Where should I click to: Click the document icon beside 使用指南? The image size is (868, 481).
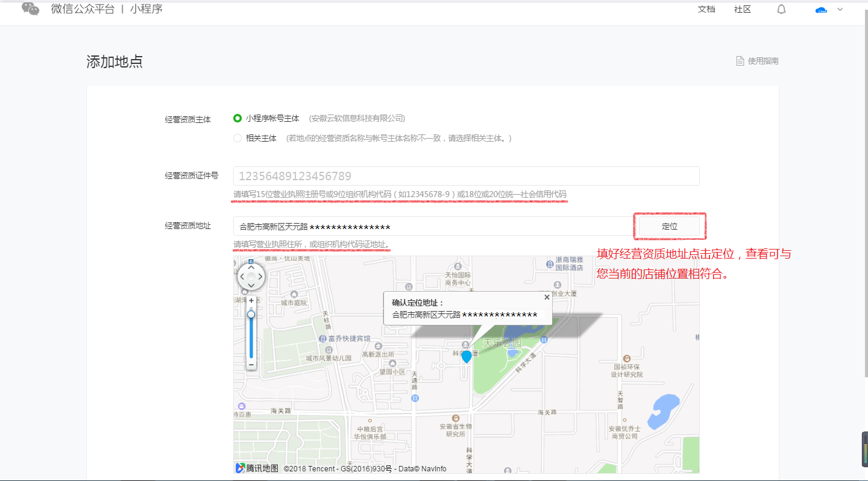tap(740, 60)
